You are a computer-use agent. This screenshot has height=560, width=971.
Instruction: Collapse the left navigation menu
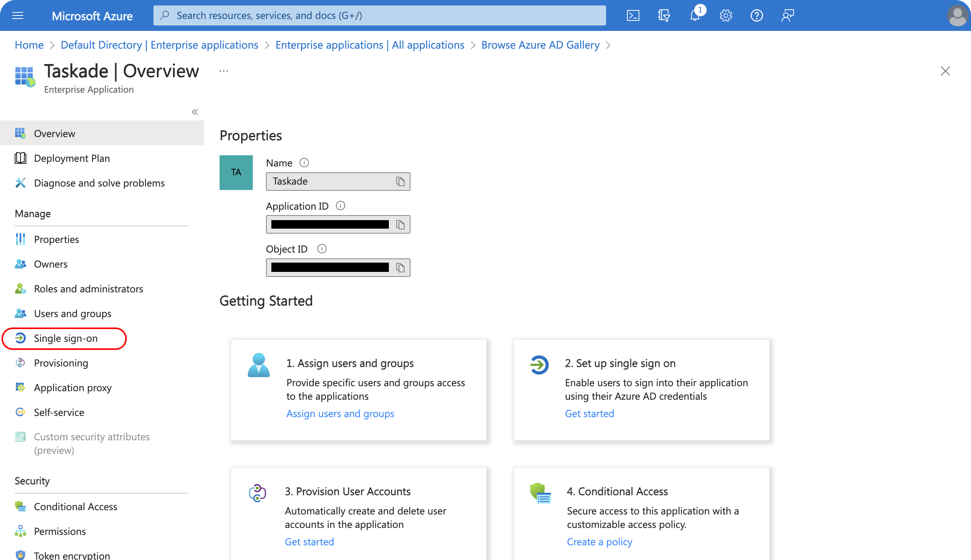pos(195,112)
